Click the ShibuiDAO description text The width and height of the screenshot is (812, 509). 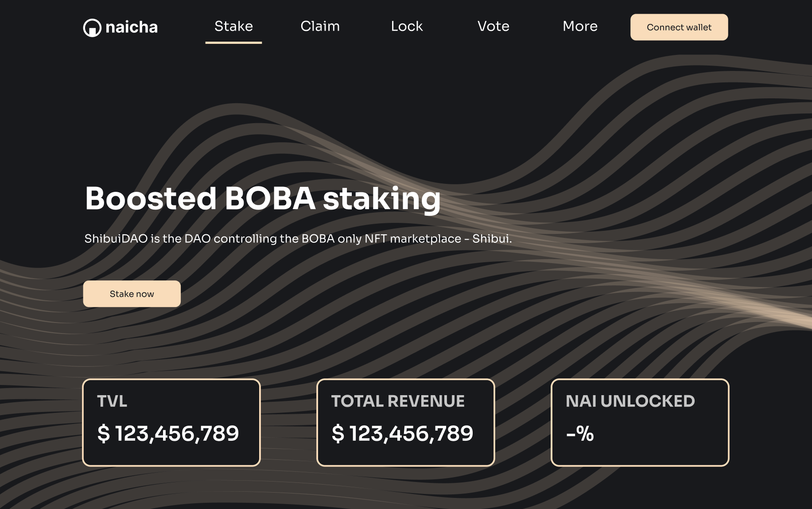[298, 239]
